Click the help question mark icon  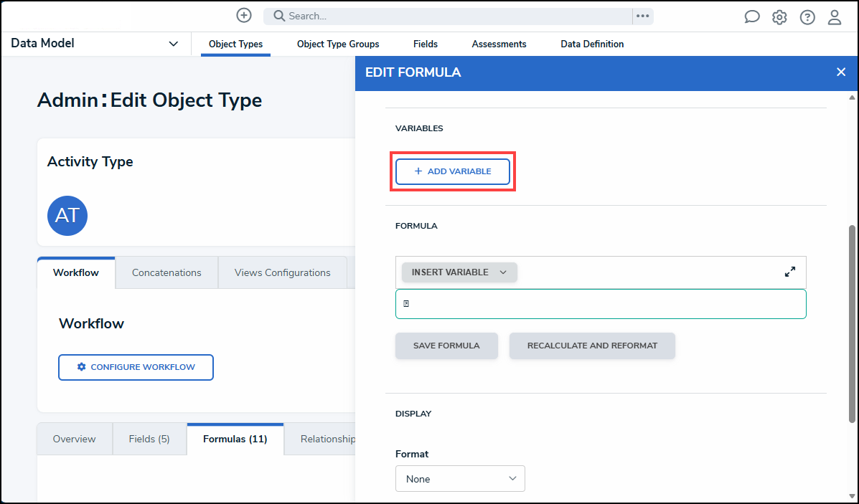(x=807, y=17)
